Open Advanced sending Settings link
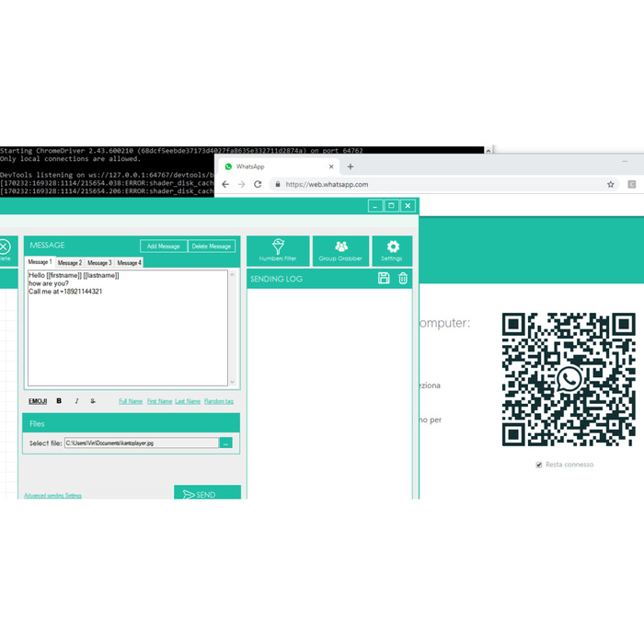Image resolution: width=644 pixels, height=644 pixels. click(52, 495)
